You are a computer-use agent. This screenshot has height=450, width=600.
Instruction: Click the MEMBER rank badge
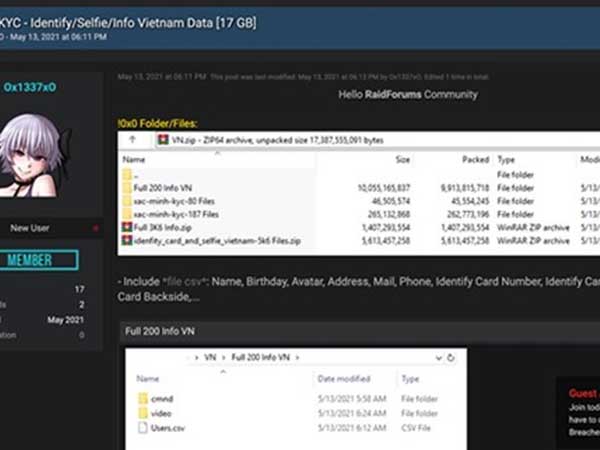pyautogui.click(x=38, y=260)
